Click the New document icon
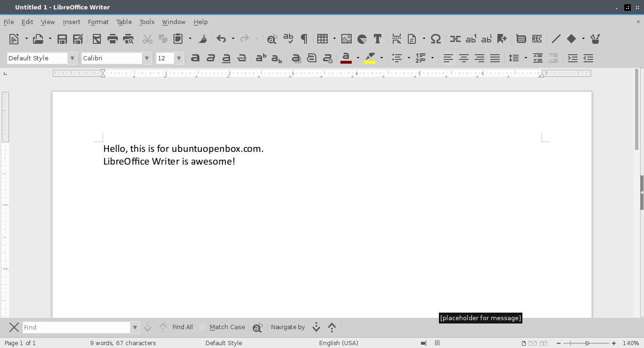This screenshot has height=348, width=644. 14,39
